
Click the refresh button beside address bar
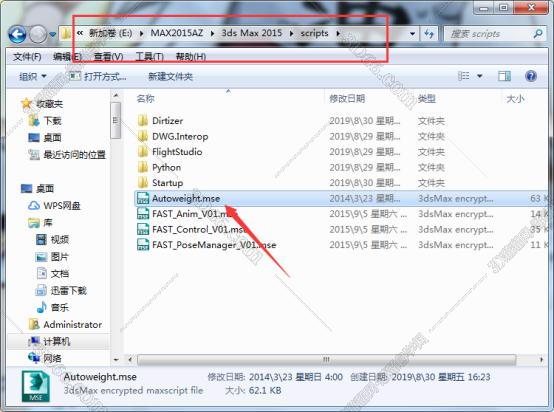click(429, 34)
